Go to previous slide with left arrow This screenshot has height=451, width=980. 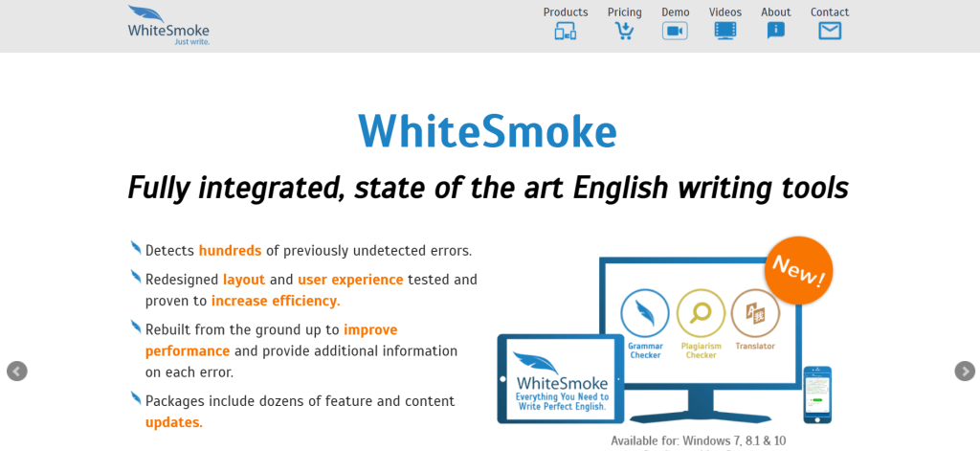pos(17,371)
